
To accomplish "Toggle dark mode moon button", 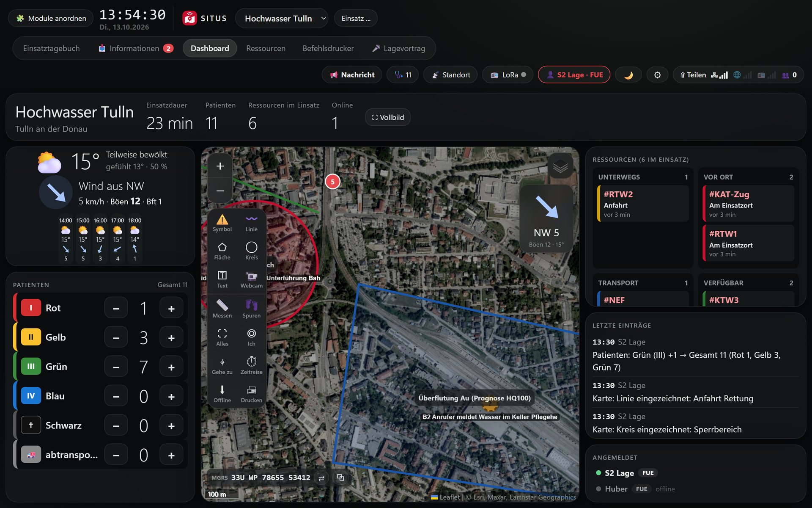I will [x=628, y=75].
